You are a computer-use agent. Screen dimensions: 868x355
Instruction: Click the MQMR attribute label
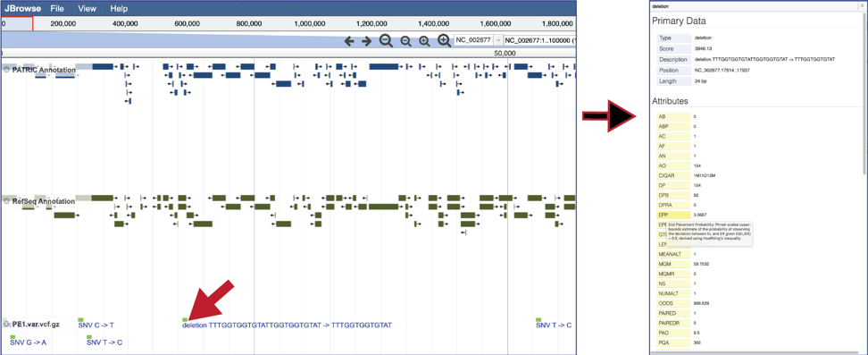(673, 274)
